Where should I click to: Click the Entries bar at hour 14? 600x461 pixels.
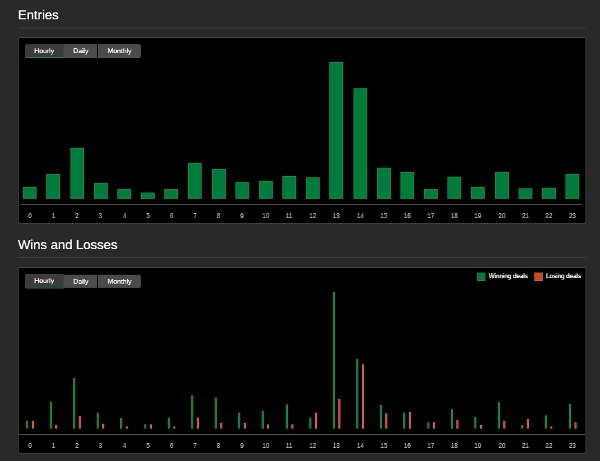(x=360, y=143)
